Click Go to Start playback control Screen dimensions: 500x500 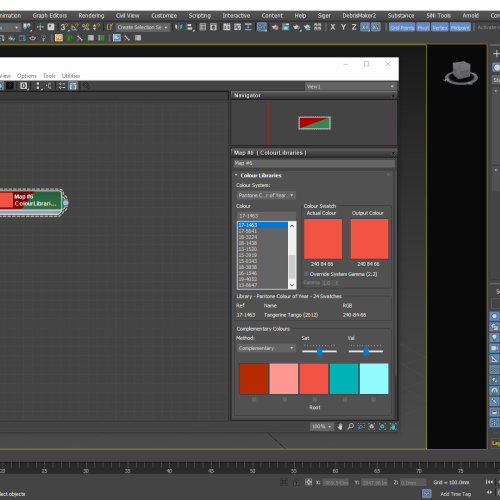pyautogui.click(x=489, y=482)
